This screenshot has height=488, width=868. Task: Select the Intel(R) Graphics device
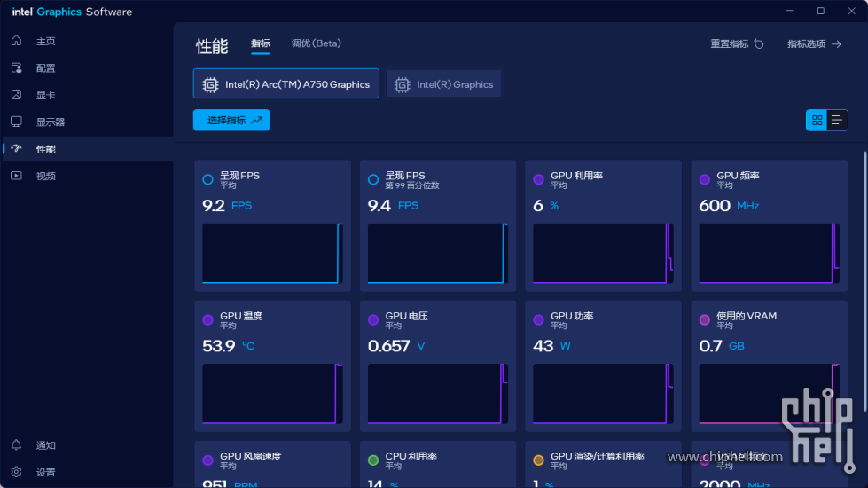tap(443, 83)
